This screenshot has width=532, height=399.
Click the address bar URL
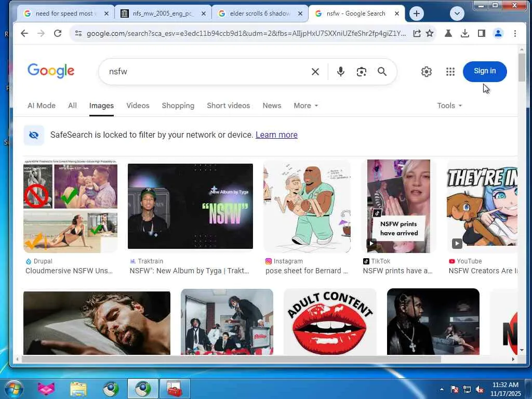[246, 33]
